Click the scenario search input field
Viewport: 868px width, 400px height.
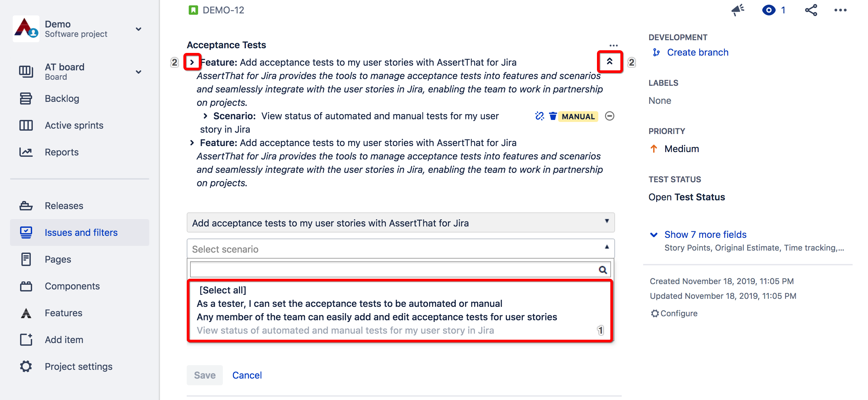pyautogui.click(x=400, y=270)
